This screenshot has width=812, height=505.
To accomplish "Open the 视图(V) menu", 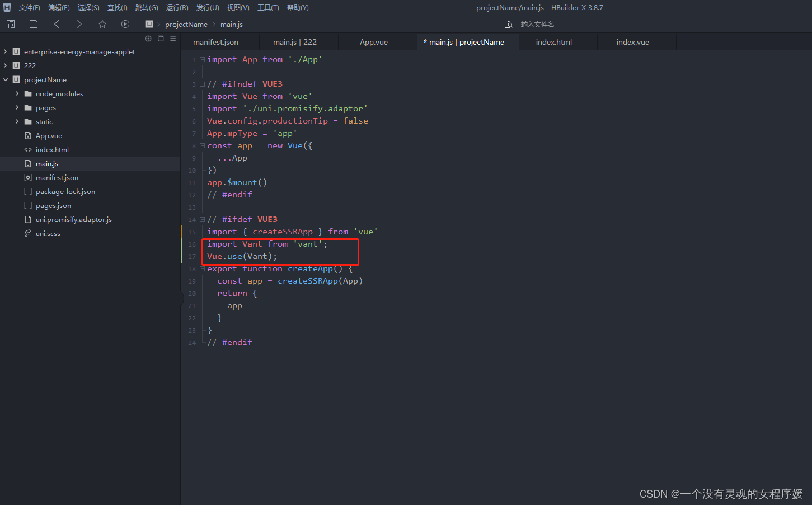I will (x=238, y=8).
